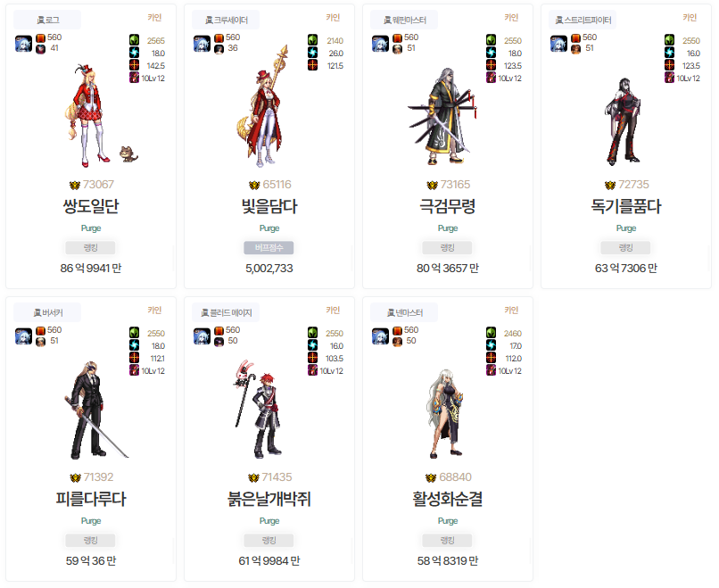Click the orange 560 icon on 블러드 메이지 card
This screenshot has width=719, height=588.
click(219, 330)
